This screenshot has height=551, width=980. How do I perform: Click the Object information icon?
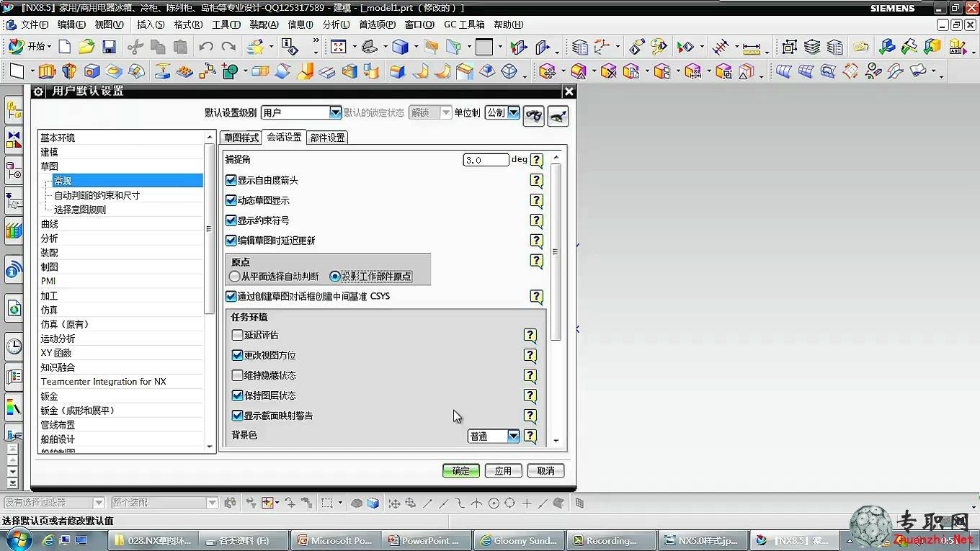[x=290, y=47]
